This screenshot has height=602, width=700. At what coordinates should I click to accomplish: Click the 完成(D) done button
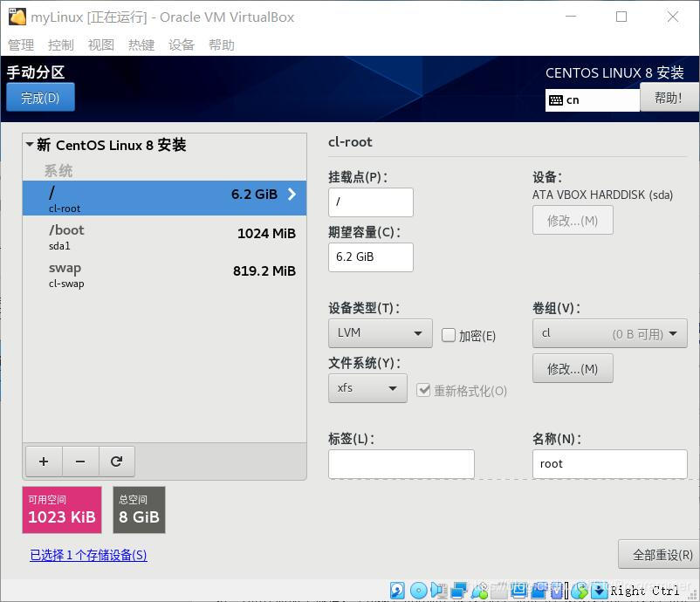coord(40,98)
